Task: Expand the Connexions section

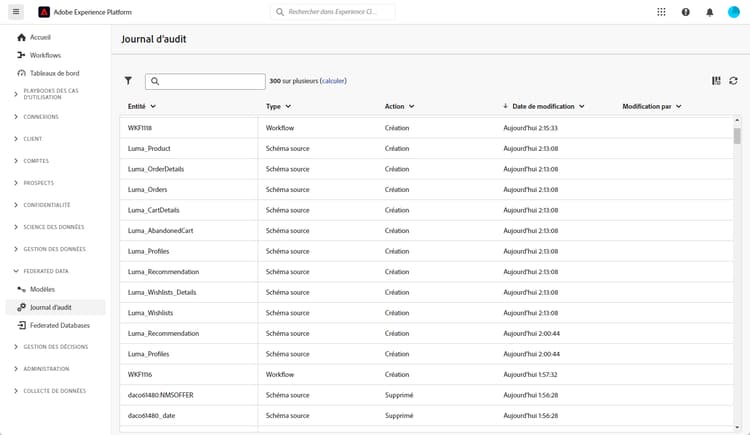Action: point(41,117)
